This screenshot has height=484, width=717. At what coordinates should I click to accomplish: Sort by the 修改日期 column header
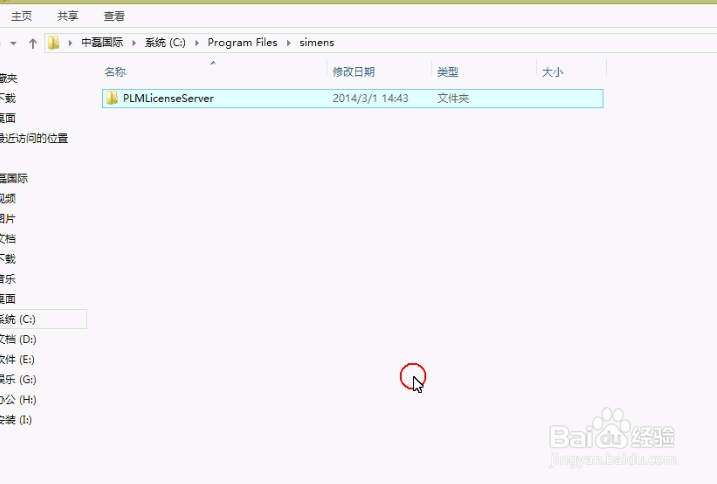[x=353, y=72]
